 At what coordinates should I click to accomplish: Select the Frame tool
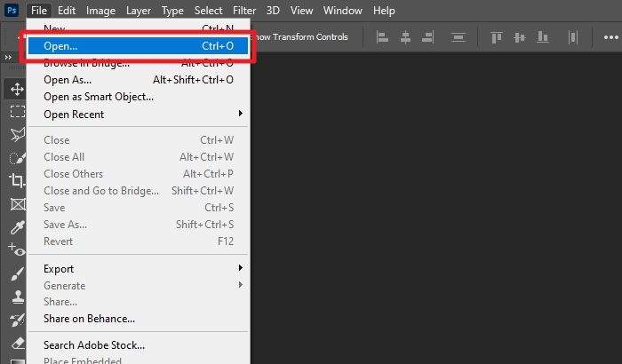click(x=17, y=204)
